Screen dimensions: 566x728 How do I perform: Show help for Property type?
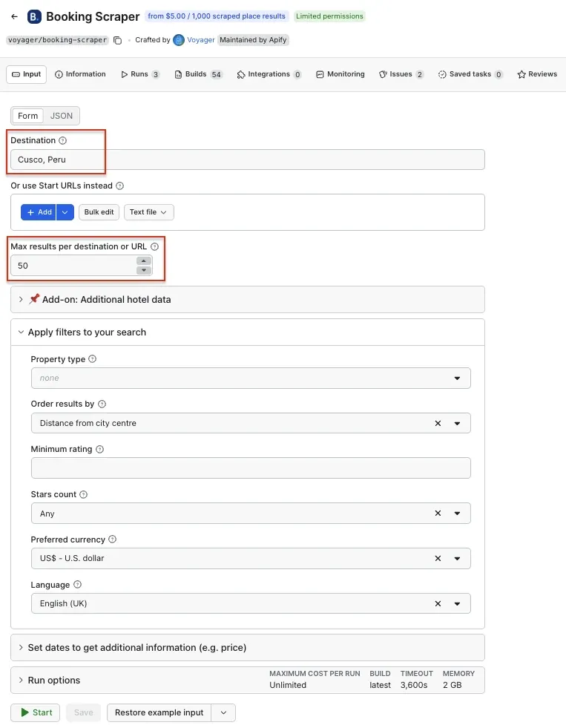pyautogui.click(x=92, y=359)
